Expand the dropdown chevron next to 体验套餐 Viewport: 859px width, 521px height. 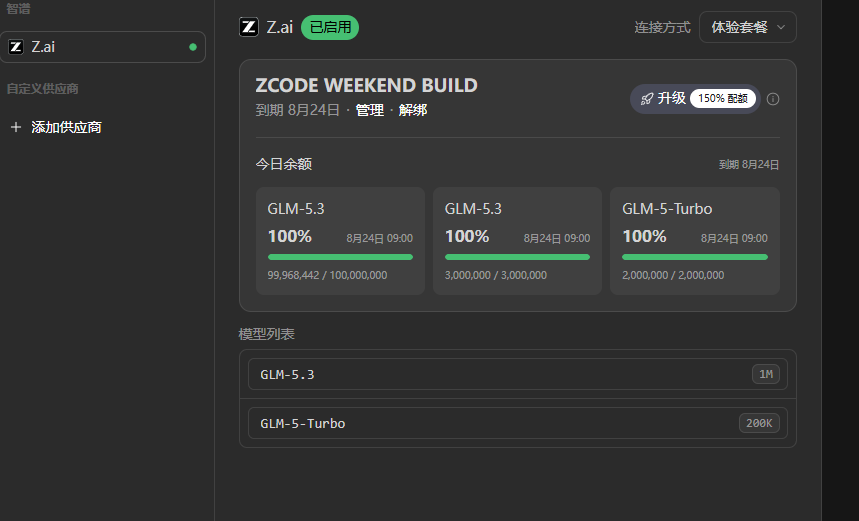tap(781, 27)
